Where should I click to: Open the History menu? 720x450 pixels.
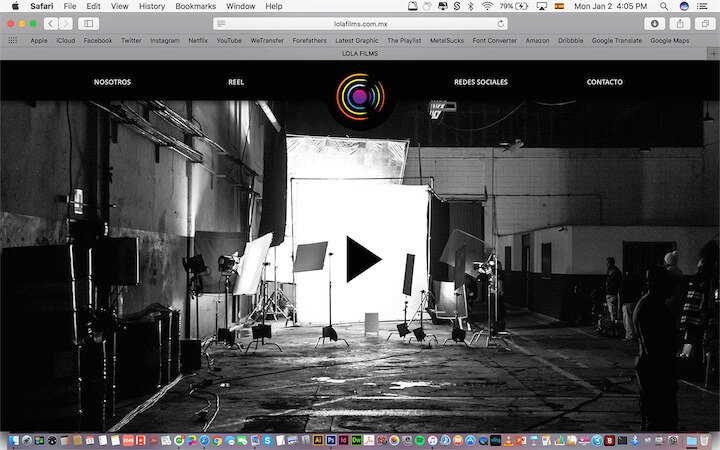coord(152,6)
